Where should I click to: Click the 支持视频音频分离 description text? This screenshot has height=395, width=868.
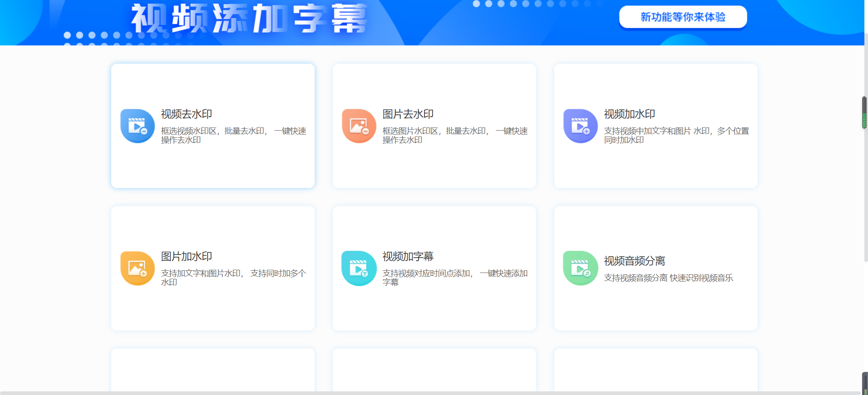pos(668,278)
